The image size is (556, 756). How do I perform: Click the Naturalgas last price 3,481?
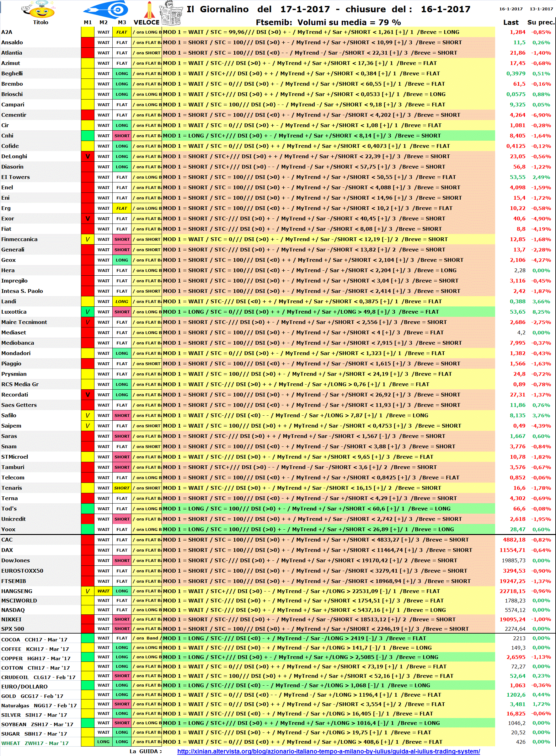(x=518, y=704)
